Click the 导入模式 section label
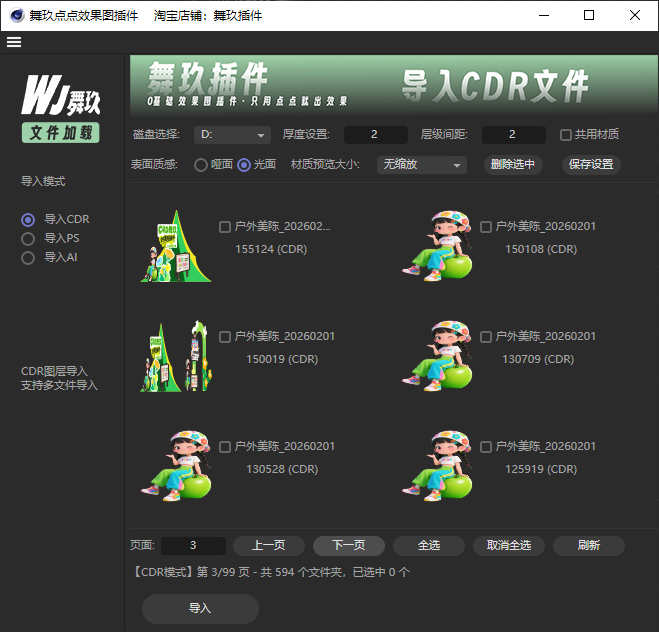659x632 pixels. 43,182
